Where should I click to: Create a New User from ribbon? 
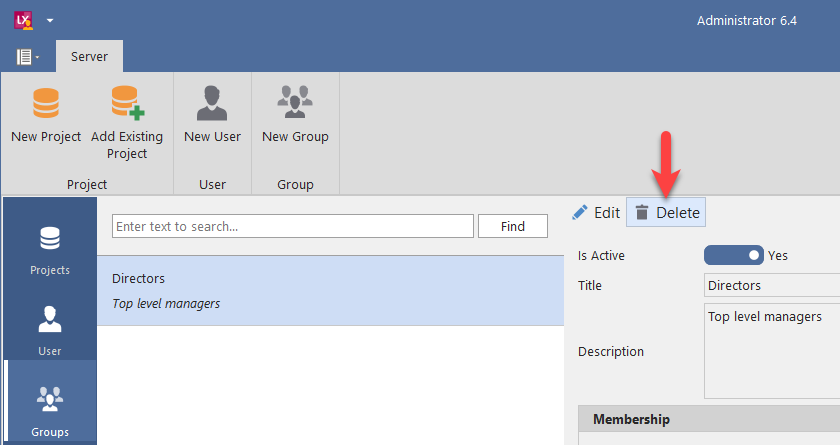click(212, 104)
